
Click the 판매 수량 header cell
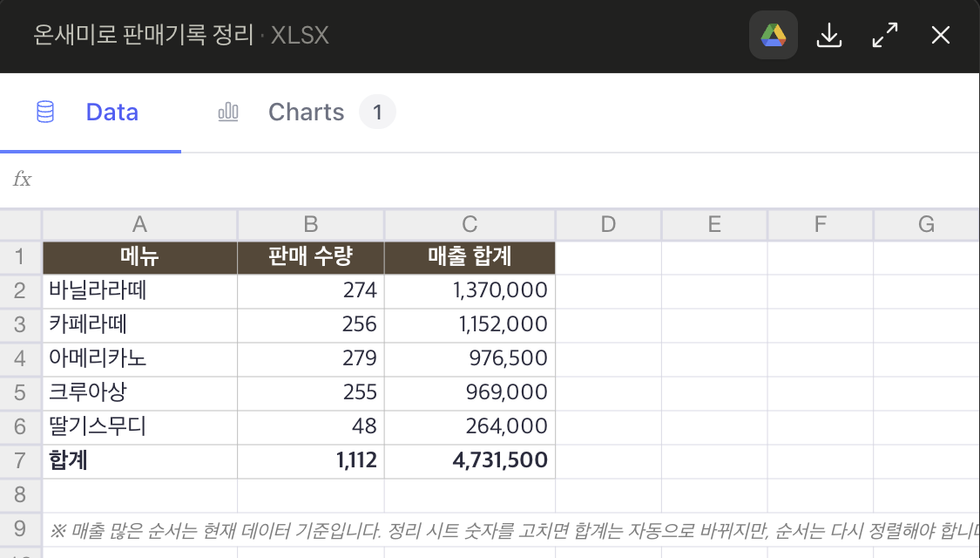tap(311, 257)
